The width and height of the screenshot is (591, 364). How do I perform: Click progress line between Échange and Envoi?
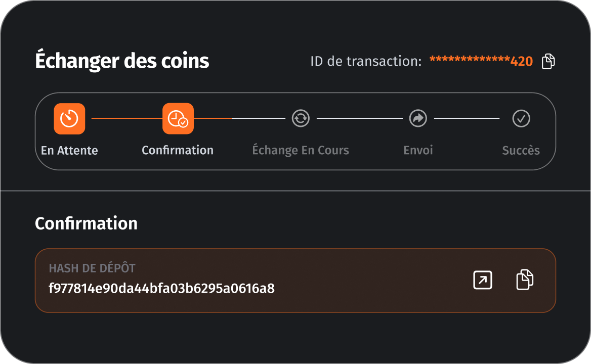click(x=359, y=119)
